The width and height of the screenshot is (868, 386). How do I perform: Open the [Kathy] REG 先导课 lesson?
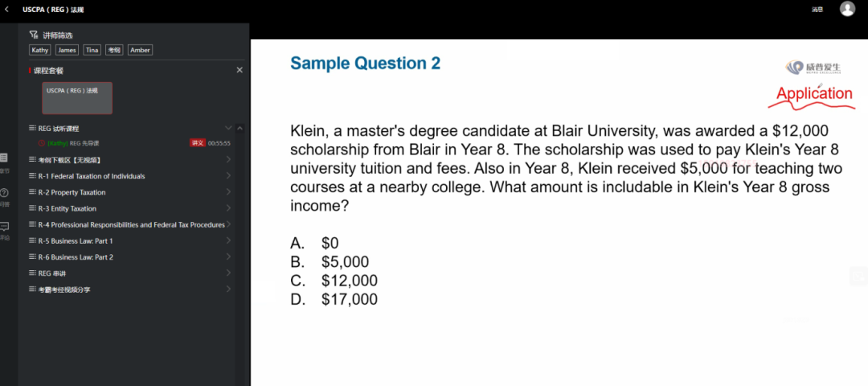(x=73, y=143)
